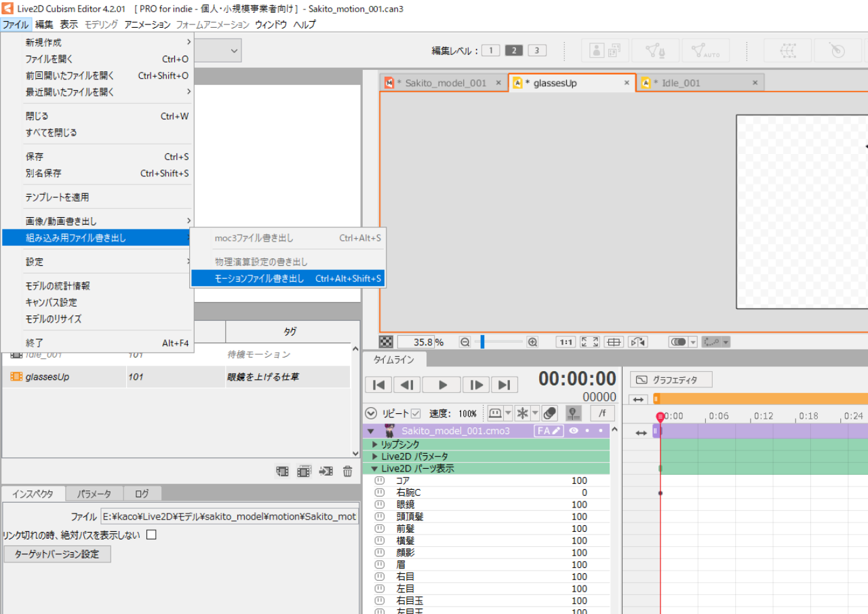Open dropdown next to the snowflake icon
The image size is (868, 614).
point(535,412)
